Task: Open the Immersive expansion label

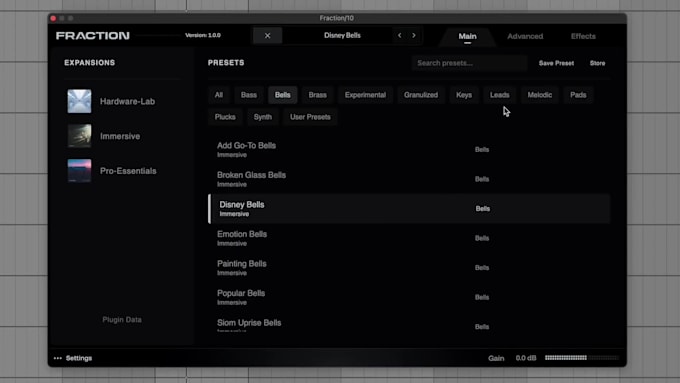Action: pos(120,136)
